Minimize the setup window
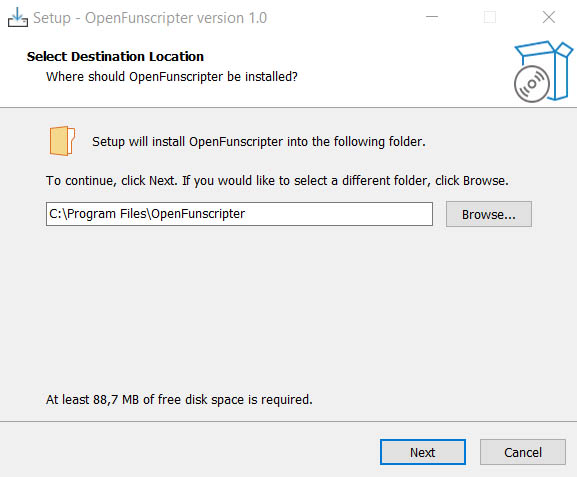This screenshot has height=477, width=577. [x=432, y=17]
